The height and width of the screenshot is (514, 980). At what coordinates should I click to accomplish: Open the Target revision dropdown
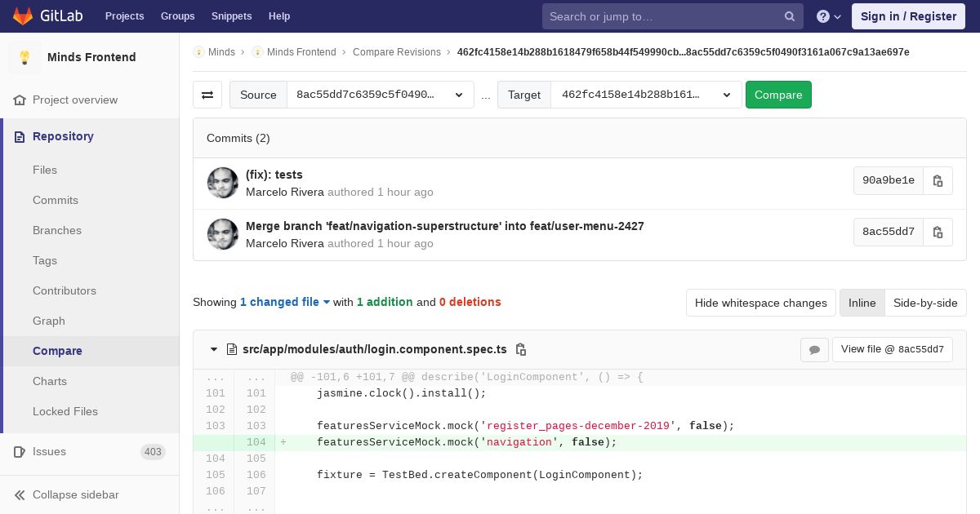(x=645, y=95)
